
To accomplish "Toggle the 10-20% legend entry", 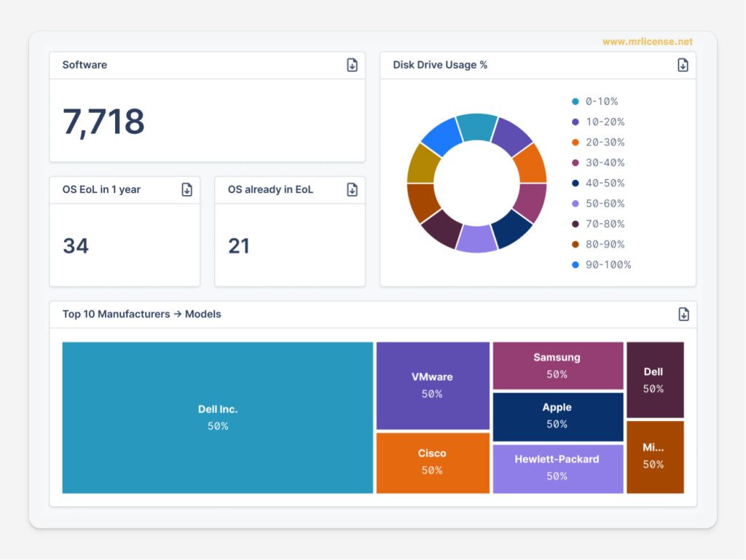I will coord(604,122).
